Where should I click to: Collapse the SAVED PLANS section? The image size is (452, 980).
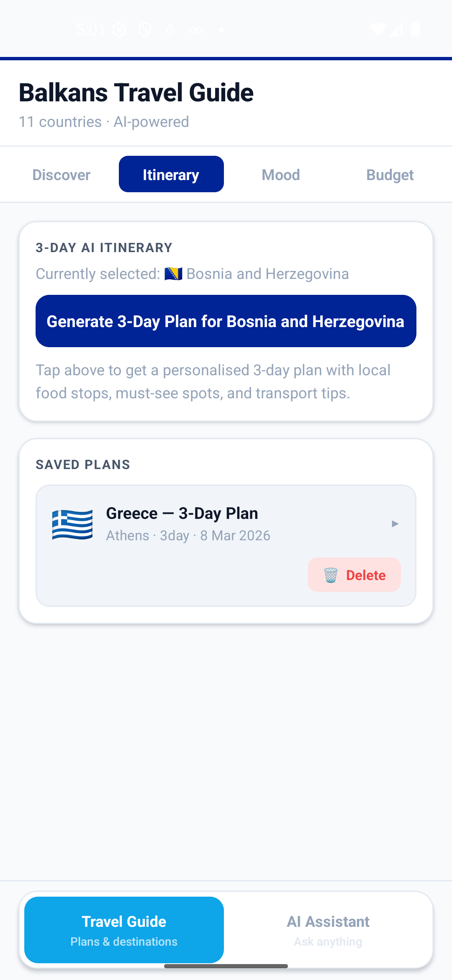(x=82, y=464)
